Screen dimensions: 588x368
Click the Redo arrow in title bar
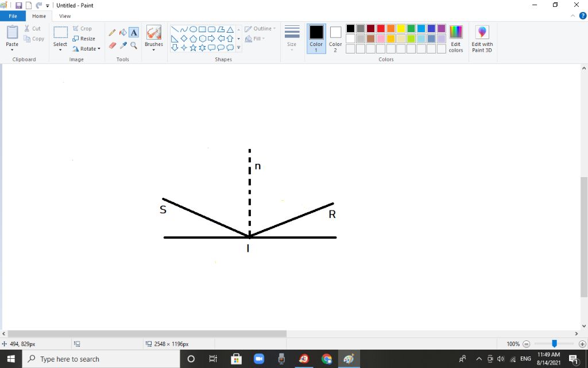coord(38,6)
